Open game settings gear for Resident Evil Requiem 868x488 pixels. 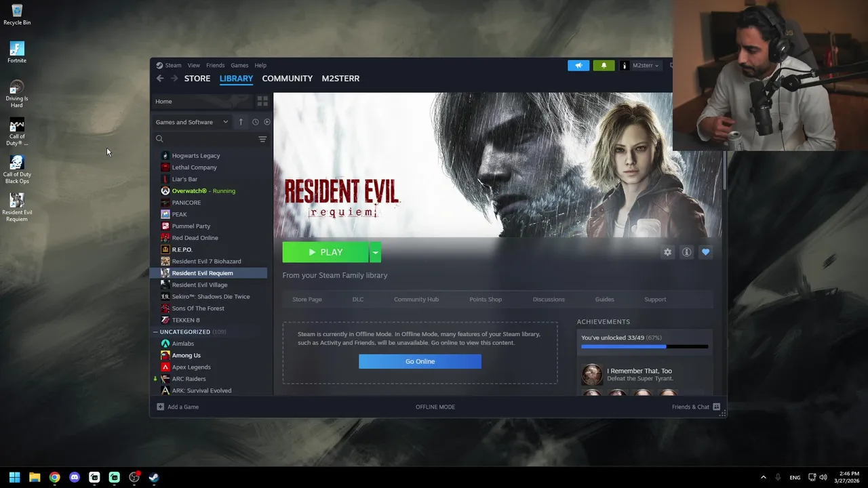click(667, 252)
